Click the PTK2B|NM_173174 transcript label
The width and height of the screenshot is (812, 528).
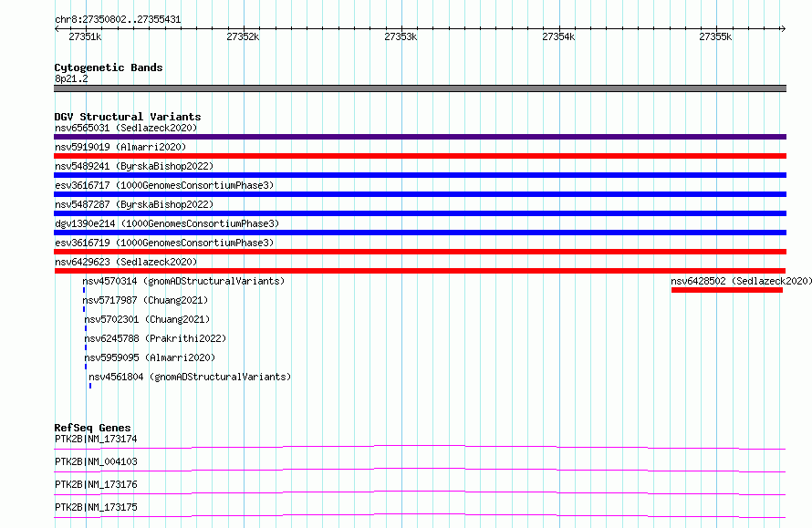point(96,439)
